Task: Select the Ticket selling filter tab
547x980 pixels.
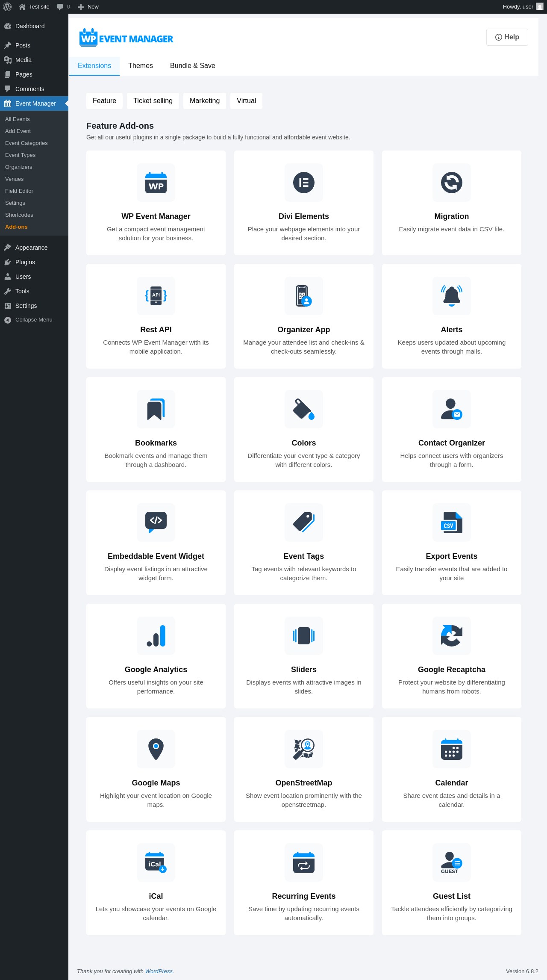Action: point(153,101)
